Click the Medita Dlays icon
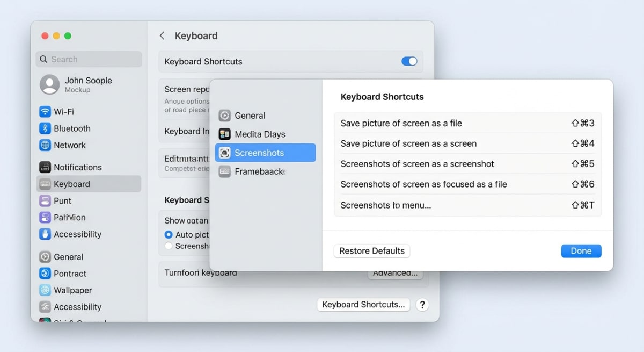 coord(224,134)
